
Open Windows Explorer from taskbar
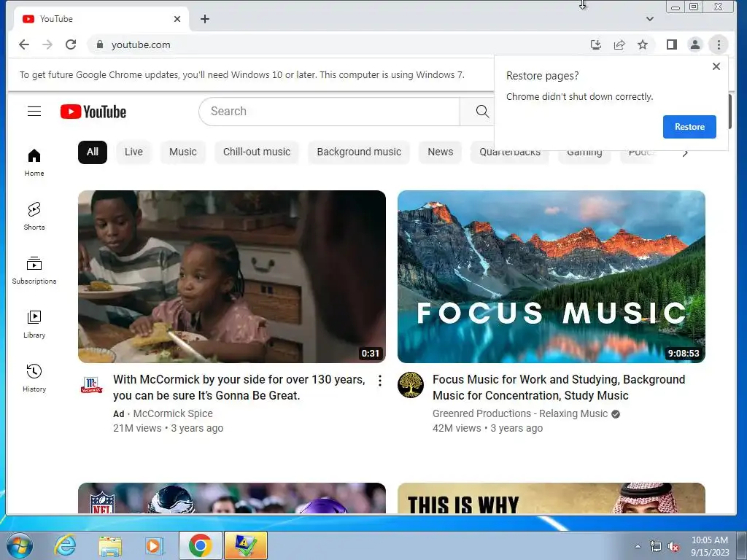(x=110, y=545)
